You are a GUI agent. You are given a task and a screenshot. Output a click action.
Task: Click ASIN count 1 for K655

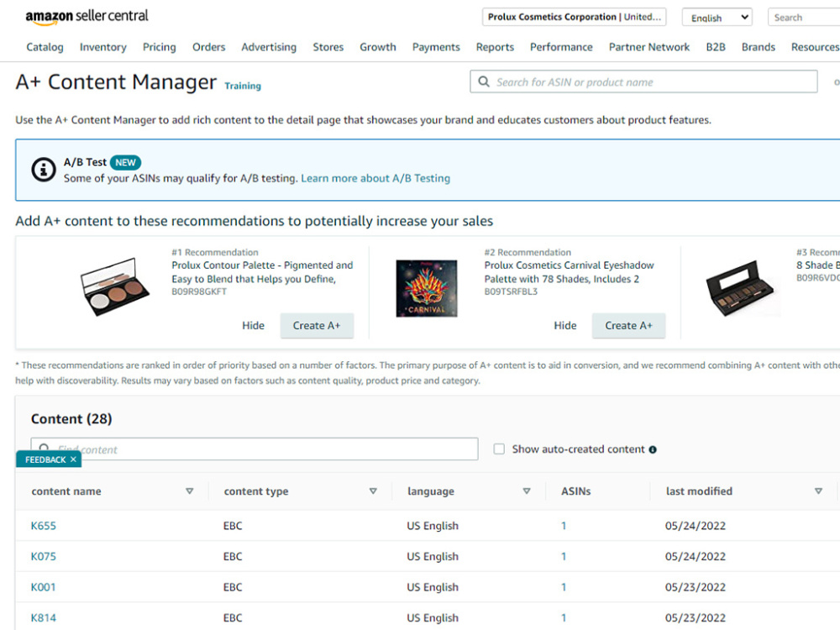point(564,526)
